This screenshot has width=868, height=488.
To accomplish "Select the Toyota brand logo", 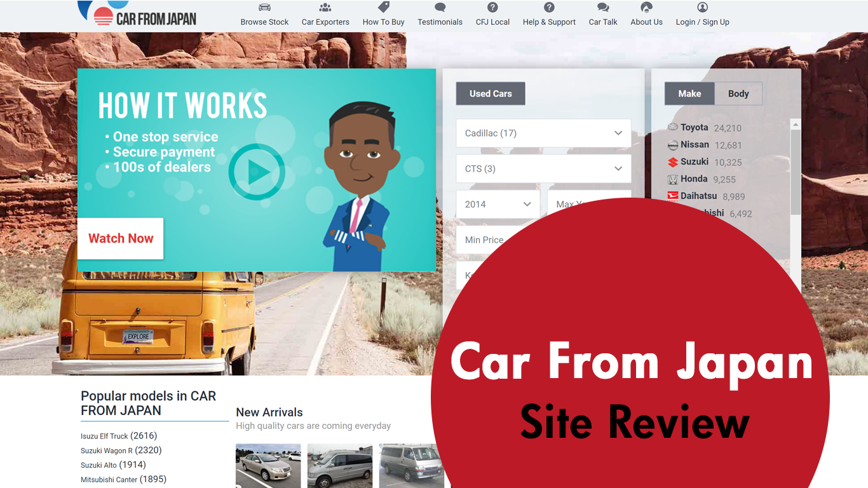I will pyautogui.click(x=672, y=127).
